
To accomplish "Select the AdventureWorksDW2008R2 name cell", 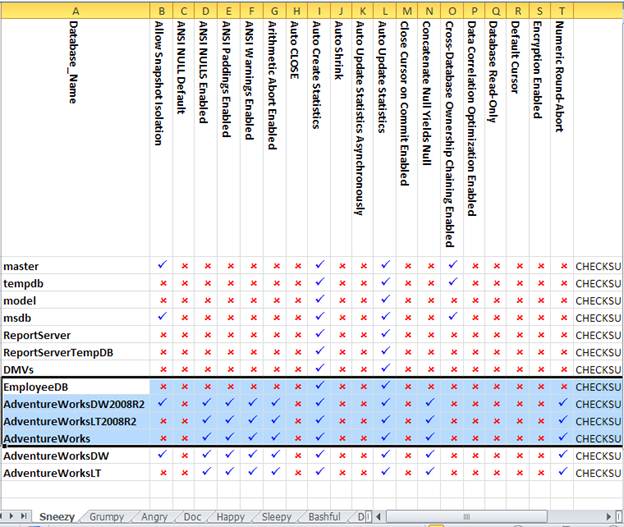I will coord(75,404).
